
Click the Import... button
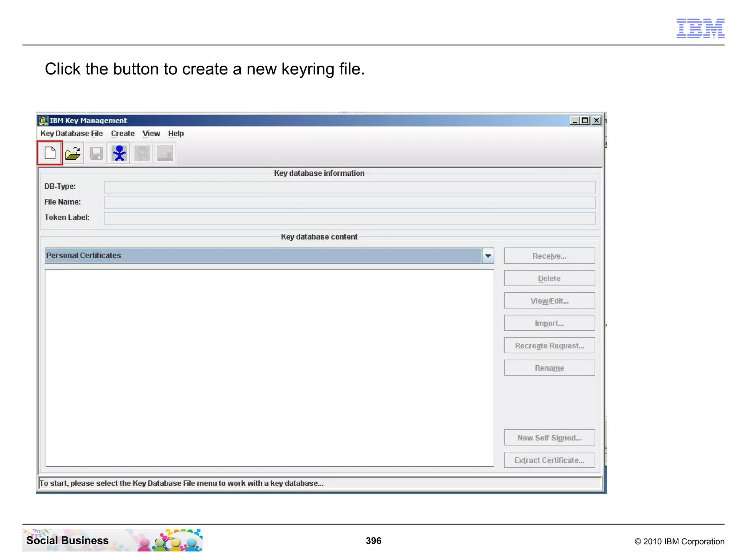[x=549, y=323]
